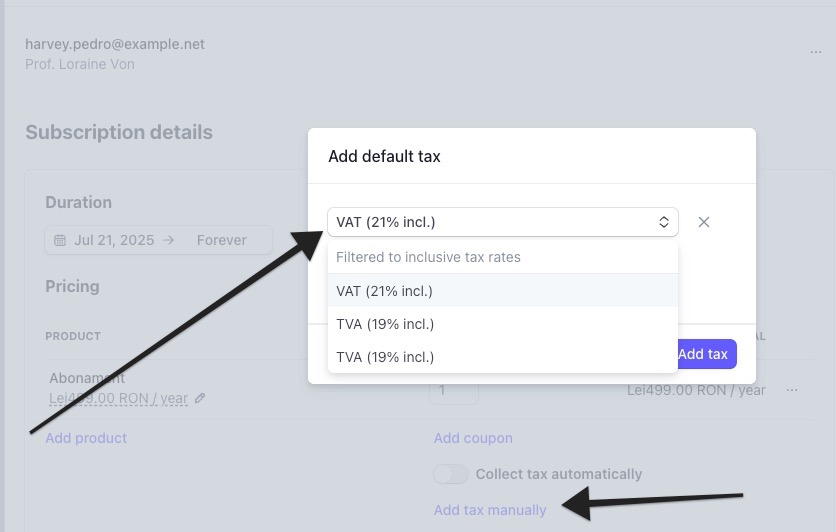The height and width of the screenshot is (532, 836).
Task: Click pencil edit icon next to price
Action: tap(200, 398)
